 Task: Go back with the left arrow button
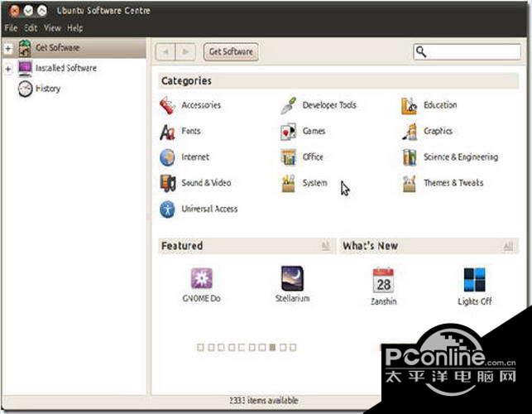point(165,52)
